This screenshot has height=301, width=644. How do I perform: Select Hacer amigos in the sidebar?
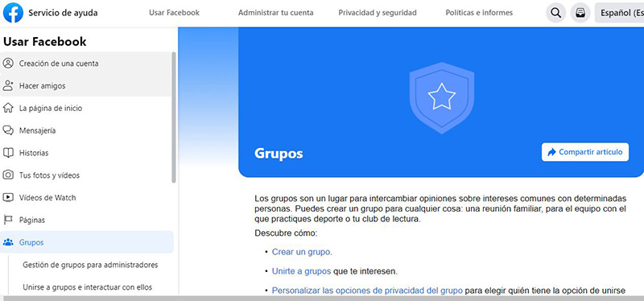tap(86, 85)
